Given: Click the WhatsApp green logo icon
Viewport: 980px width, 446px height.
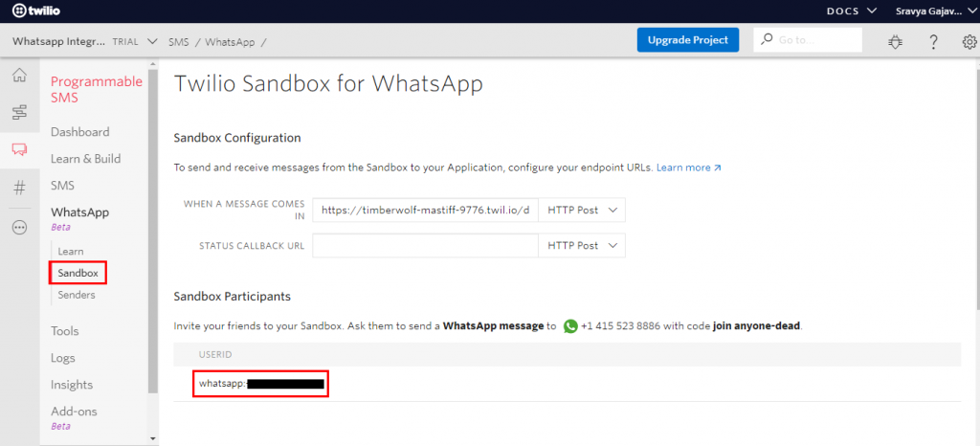Looking at the screenshot, I should [570, 326].
